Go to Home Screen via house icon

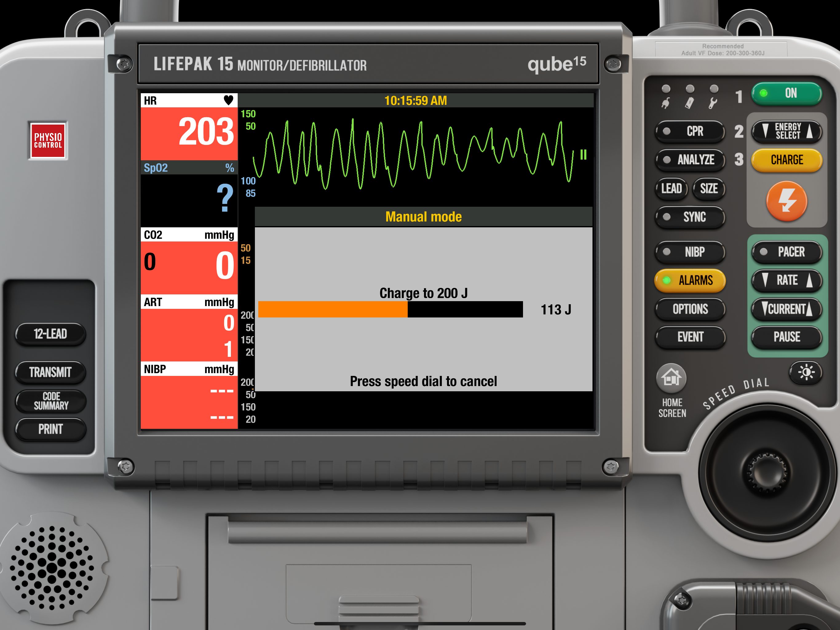click(671, 378)
